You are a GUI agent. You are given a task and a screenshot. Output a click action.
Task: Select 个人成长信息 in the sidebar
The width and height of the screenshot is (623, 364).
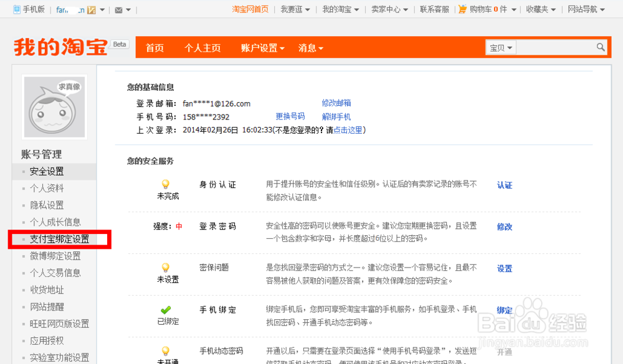tap(55, 222)
